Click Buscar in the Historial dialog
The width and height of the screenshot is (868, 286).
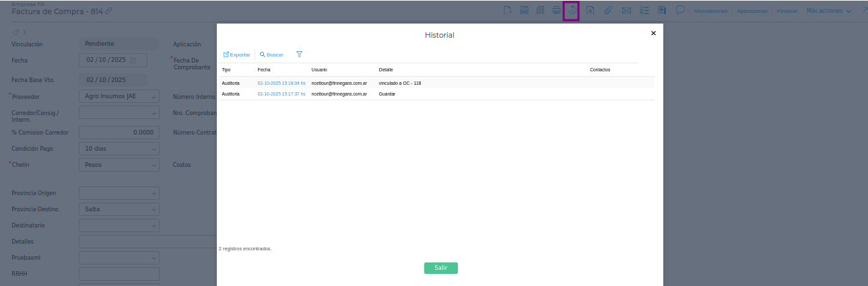(x=271, y=55)
